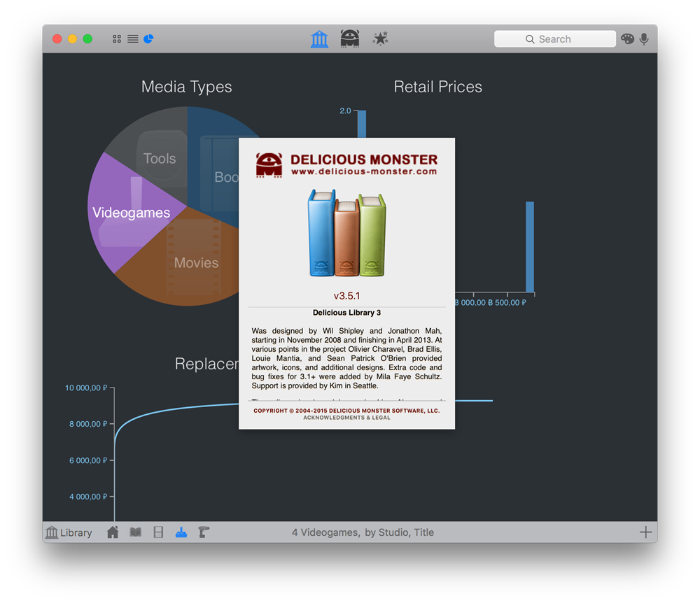Click the 6 000,00 ₽ axis label
Screen dimensions: 700x603
coord(88,460)
